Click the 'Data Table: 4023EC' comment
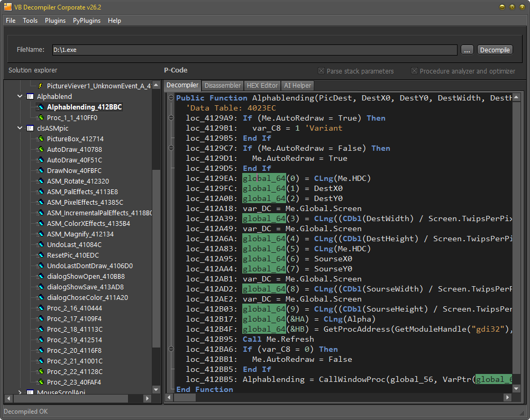Screen dimensions: 530x420 coord(231,108)
